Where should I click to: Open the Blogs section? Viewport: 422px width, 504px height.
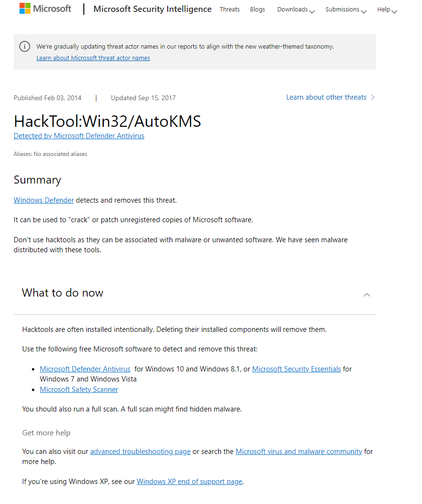click(x=257, y=9)
